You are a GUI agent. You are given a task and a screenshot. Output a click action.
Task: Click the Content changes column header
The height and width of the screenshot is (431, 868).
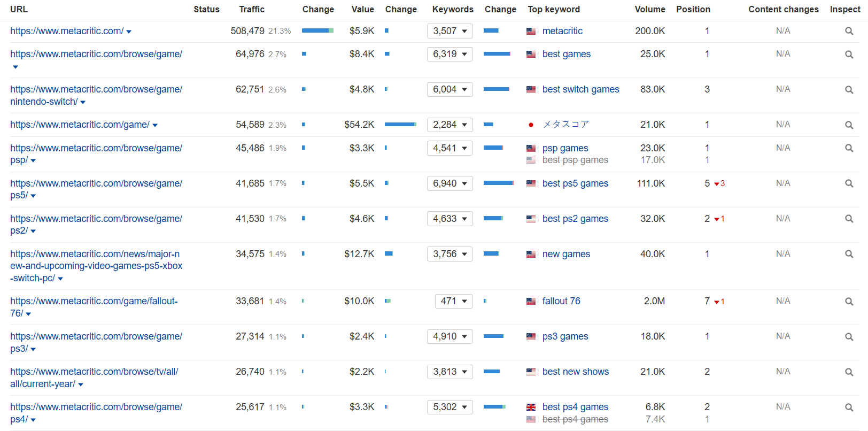784,9
